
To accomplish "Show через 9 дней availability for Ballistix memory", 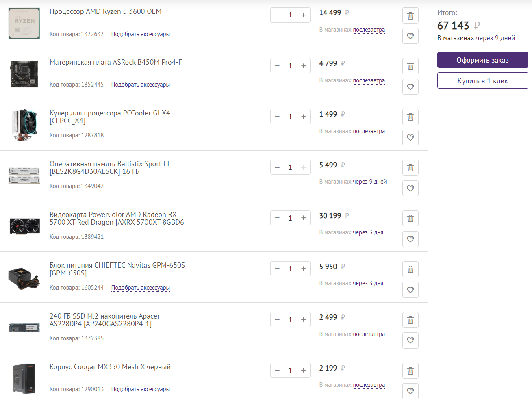I will (x=370, y=182).
